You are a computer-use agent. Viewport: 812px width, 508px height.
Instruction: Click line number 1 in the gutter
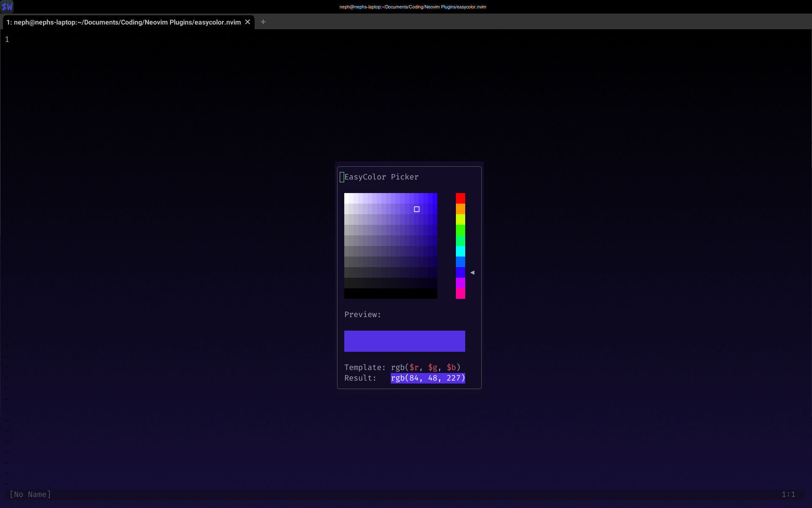pos(7,39)
